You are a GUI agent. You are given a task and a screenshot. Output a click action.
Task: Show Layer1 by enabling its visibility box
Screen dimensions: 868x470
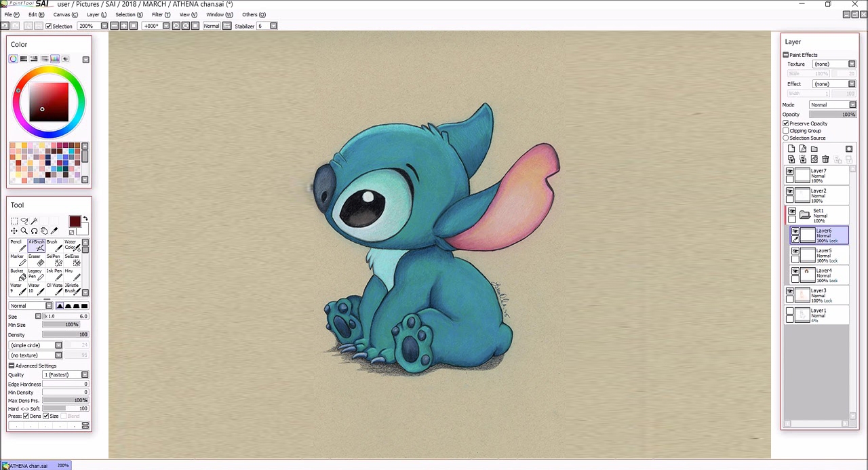point(790,312)
